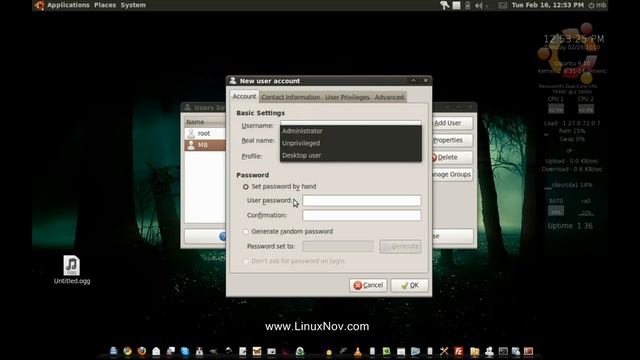Open the System menu
Viewport: 640px width, 360px height.
[133, 5]
